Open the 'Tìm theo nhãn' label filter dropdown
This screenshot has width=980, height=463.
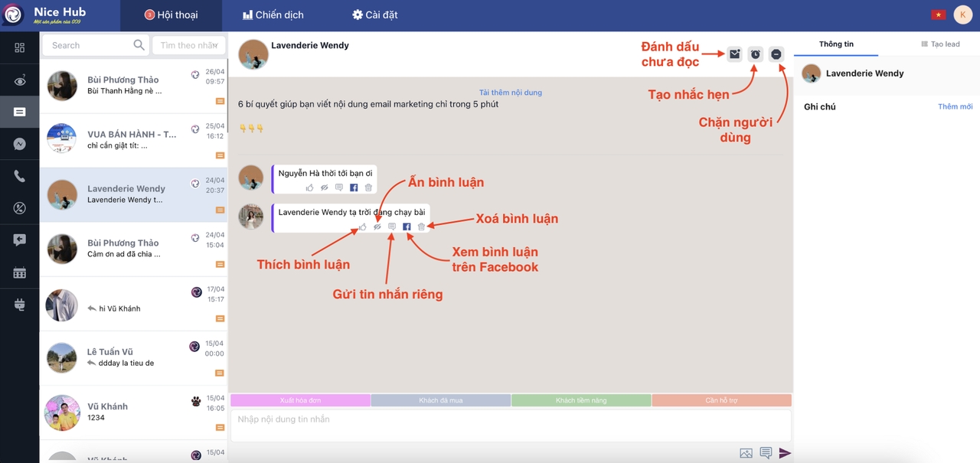coord(189,45)
